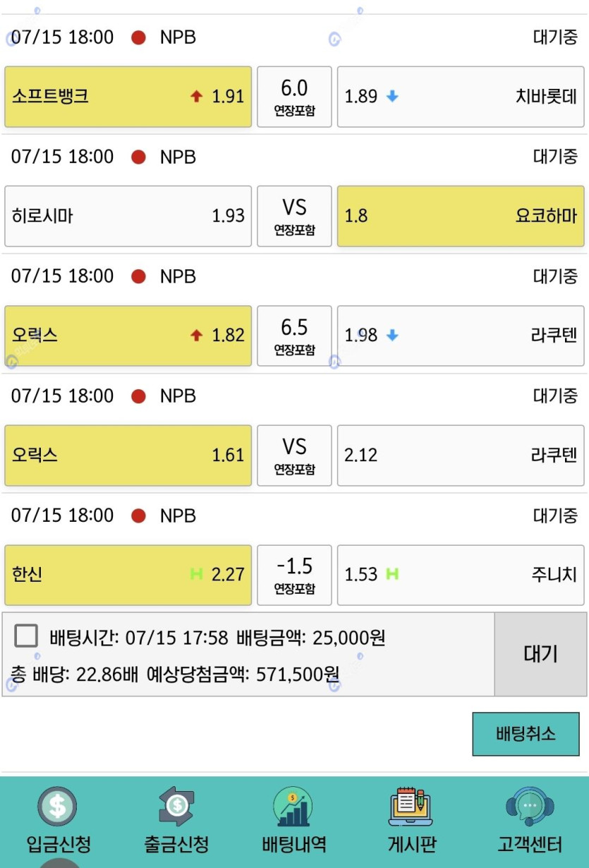
Task: Select 소프트뱅크 1.91 bet option
Action: click(128, 97)
